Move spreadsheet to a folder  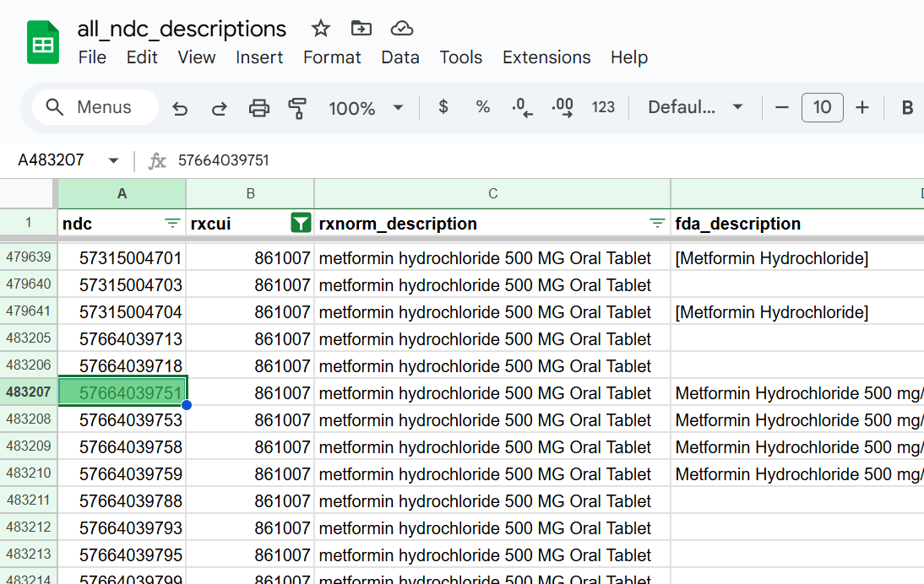(361, 28)
